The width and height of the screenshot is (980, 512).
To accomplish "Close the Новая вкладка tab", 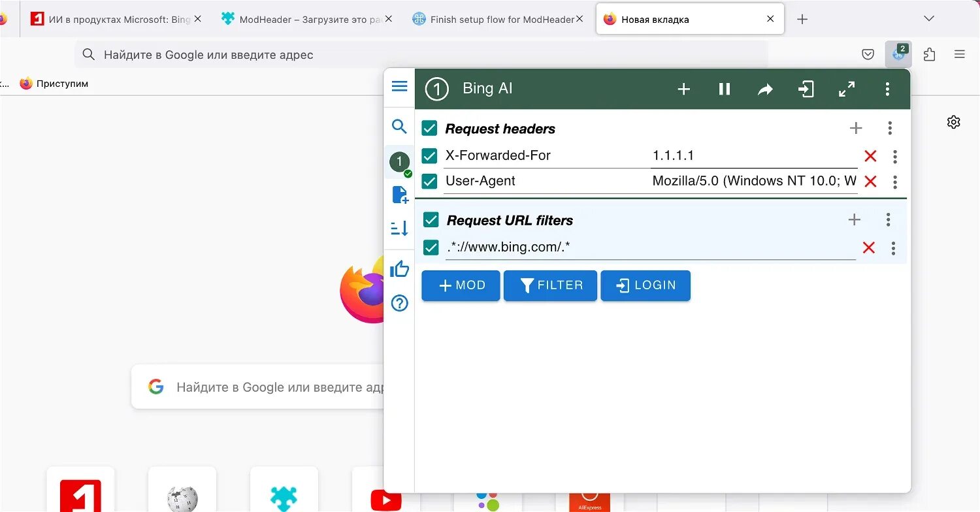I will coord(770,20).
